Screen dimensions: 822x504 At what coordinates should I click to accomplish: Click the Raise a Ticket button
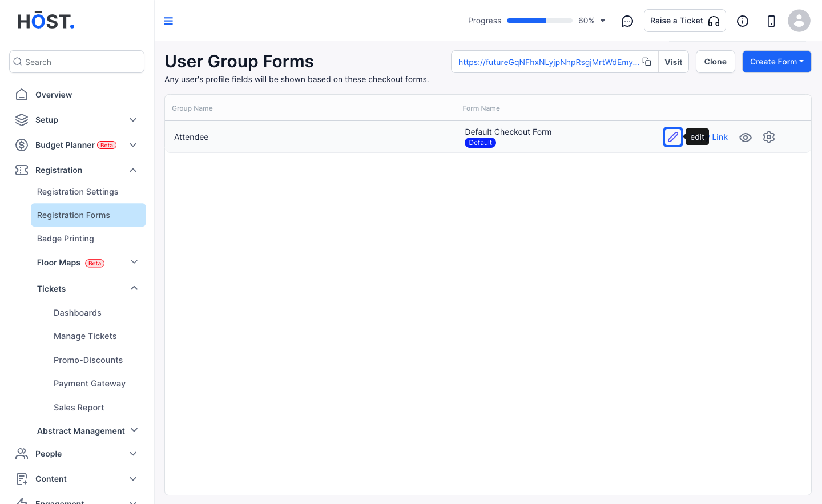coord(684,21)
